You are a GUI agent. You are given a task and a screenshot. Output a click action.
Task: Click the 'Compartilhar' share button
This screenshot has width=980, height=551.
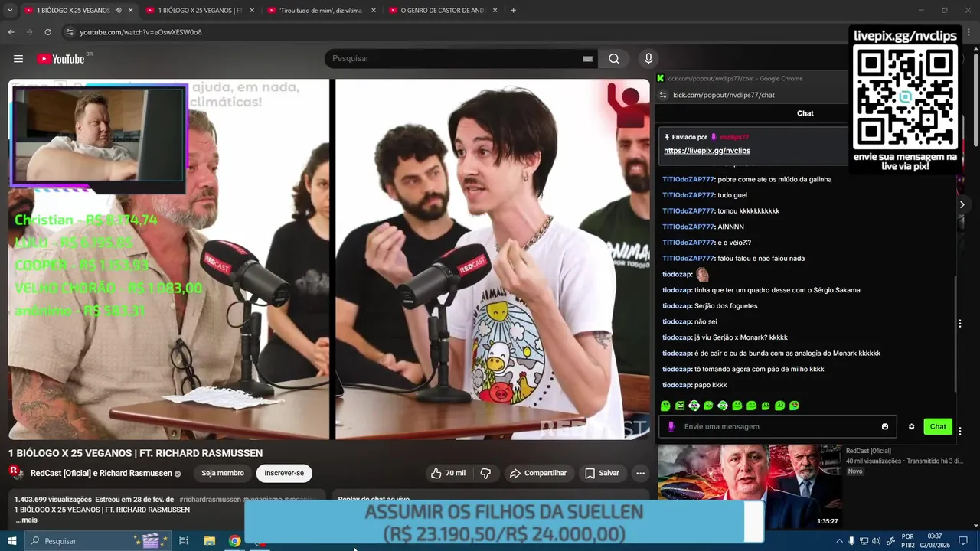click(x=538, y=474)
